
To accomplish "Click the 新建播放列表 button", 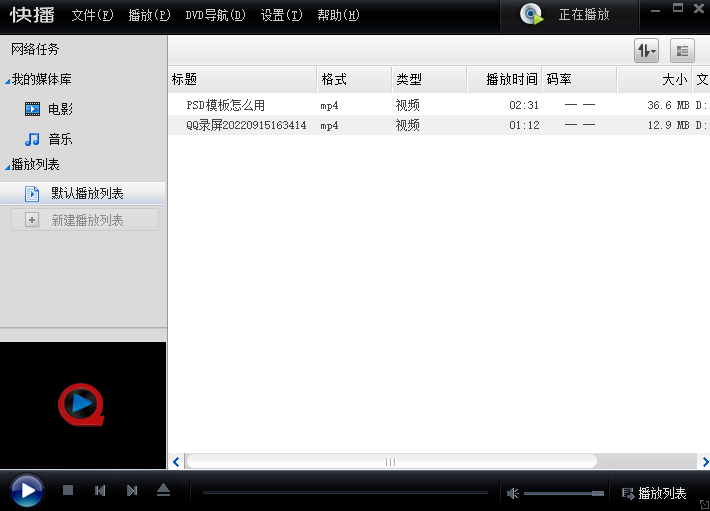I will (x=85, y=220).
